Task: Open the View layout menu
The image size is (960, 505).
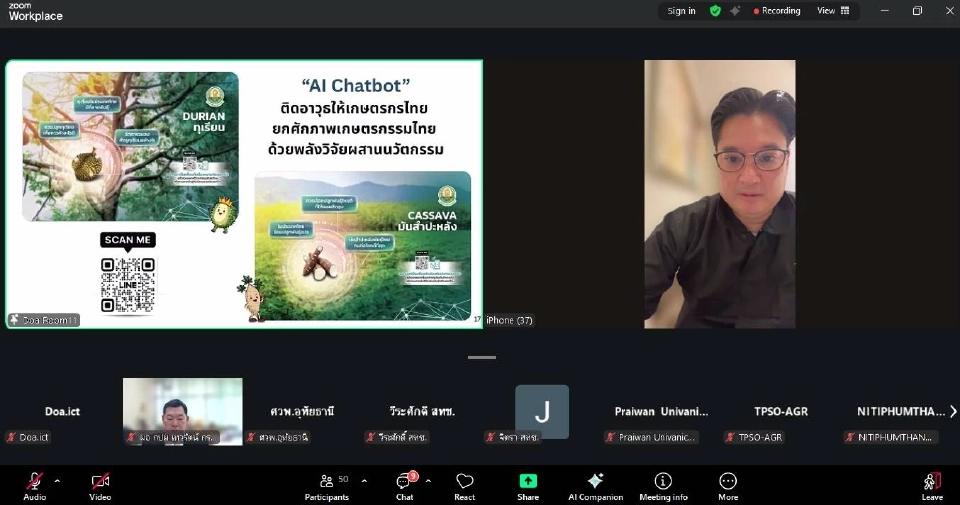Action: tap(832, 11)
